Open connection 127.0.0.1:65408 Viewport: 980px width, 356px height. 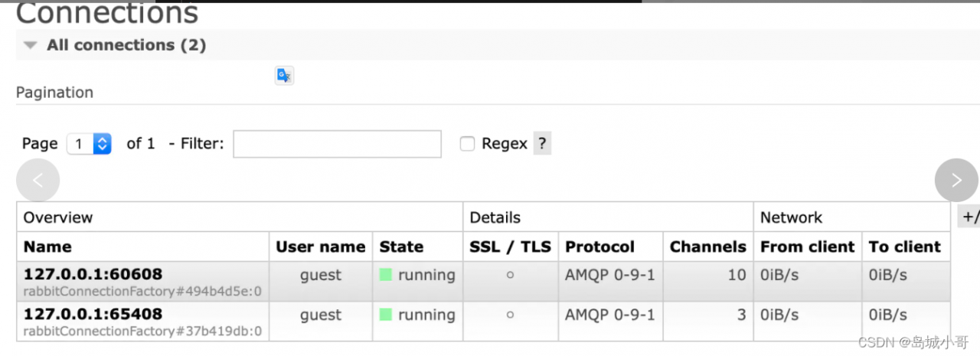[93, 314]
